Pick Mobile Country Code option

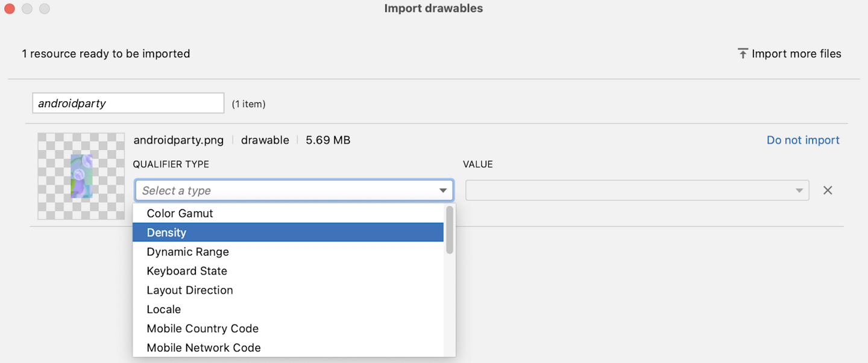(203, 329)
